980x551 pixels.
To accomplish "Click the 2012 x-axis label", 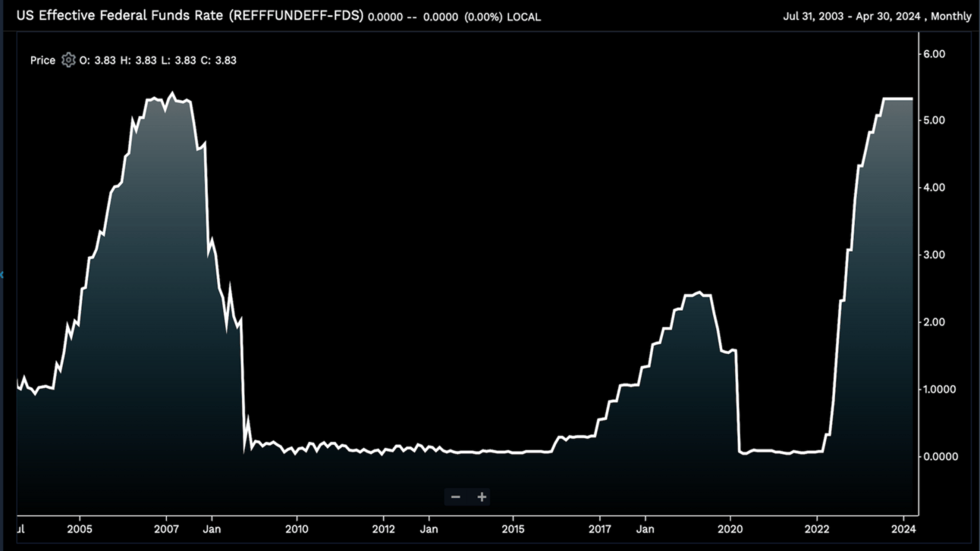I will point(384,528).
